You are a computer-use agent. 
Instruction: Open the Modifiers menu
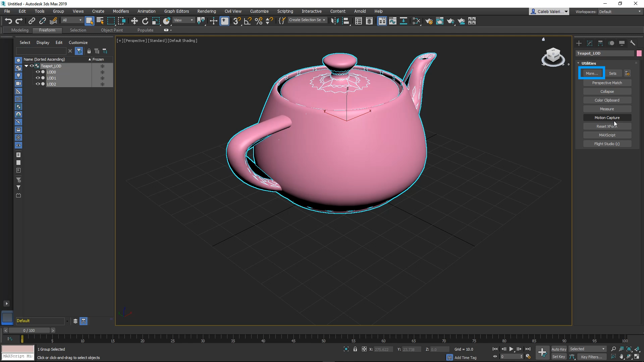[x=121, y=11]
